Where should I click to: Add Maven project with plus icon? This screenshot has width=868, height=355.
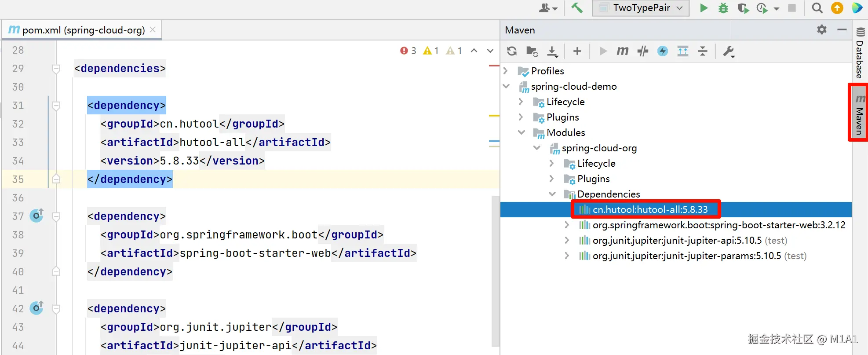point(577,51)
